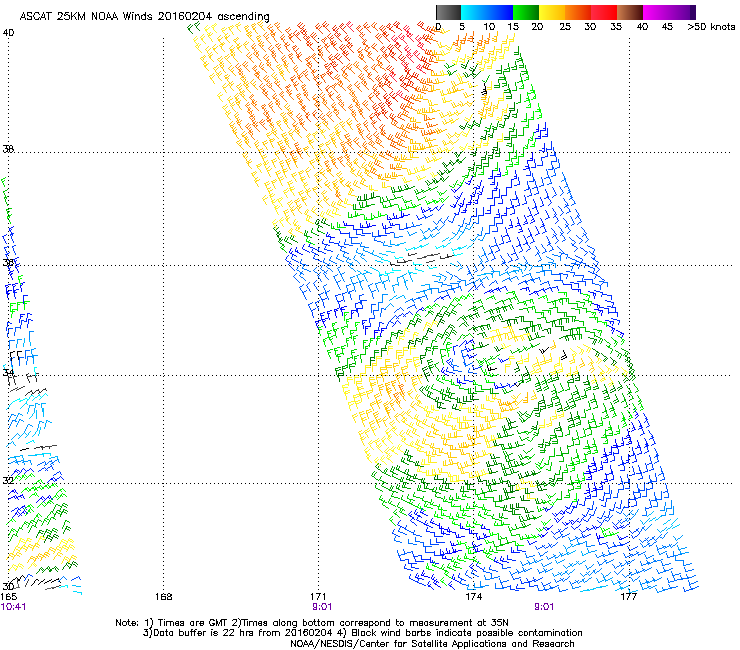
Task: Click the green 15-20 knots legend segment
Action: click(526, 12)
